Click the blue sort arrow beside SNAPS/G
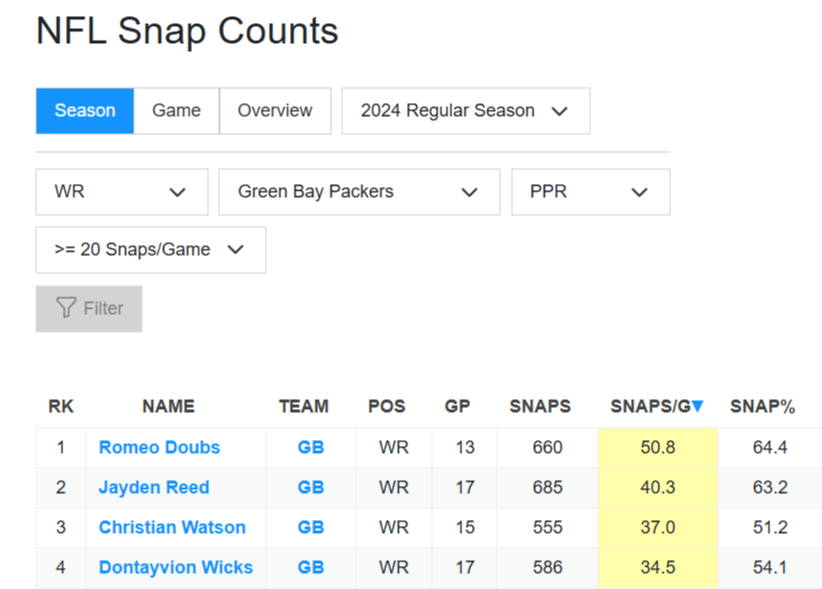 698,406
